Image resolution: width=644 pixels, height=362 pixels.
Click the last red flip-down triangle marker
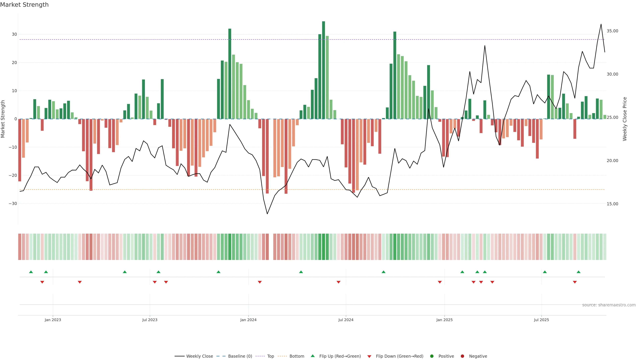pyautogui.click(x=575, y=282)
